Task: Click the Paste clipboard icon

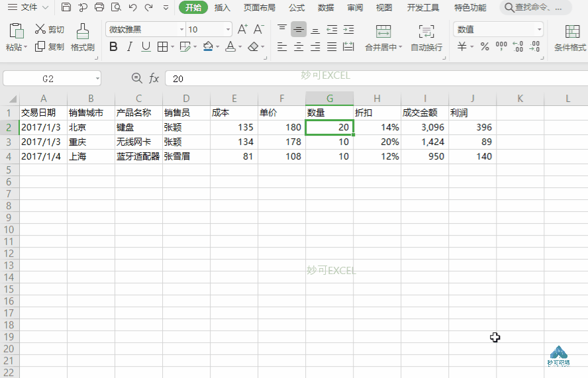Action: pyautogui.click(x=17, y=31)
